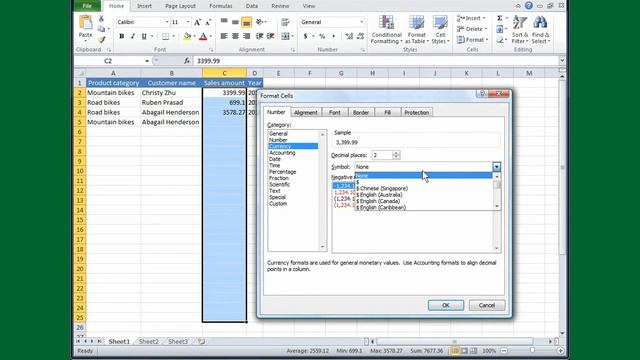Click the Insert cells button
The width and height of the screenshot is (640, 360).
click(x=471, y=18)
